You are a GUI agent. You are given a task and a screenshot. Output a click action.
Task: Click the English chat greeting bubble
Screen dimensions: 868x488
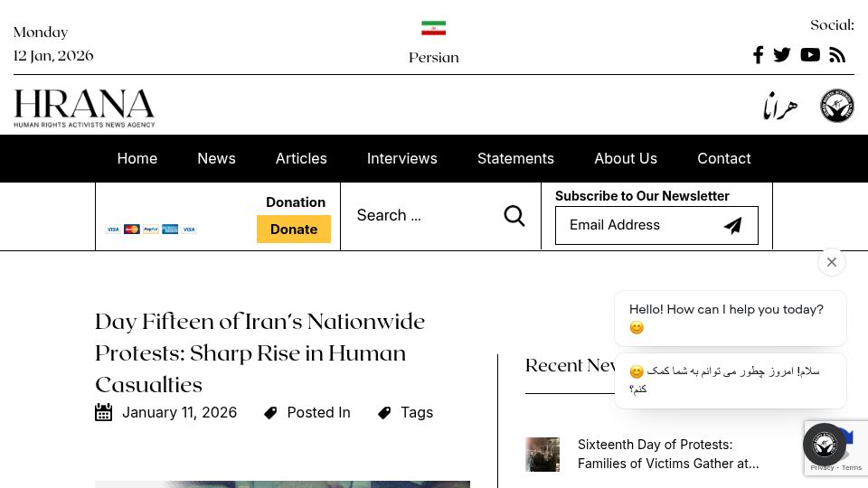click(x=731, y=319)
